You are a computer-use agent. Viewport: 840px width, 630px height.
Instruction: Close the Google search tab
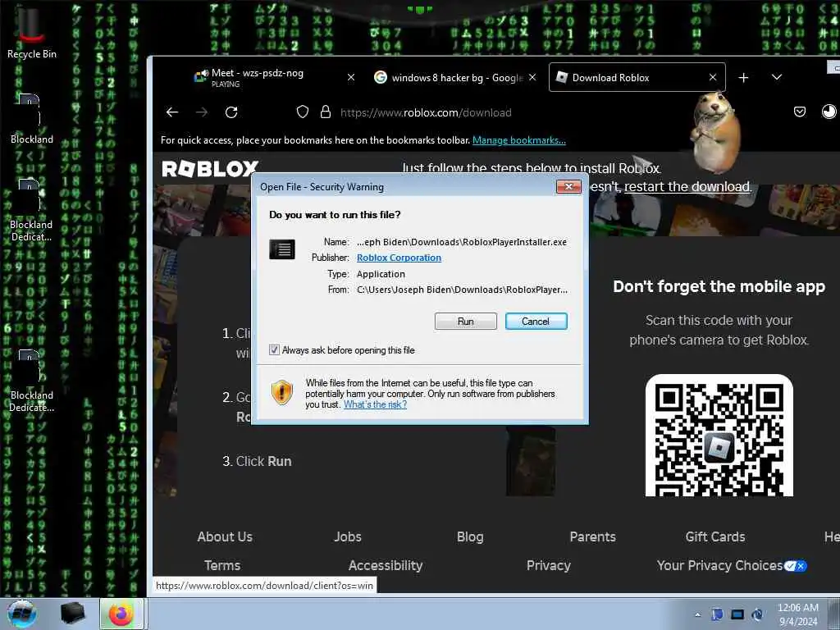[532, 78]
